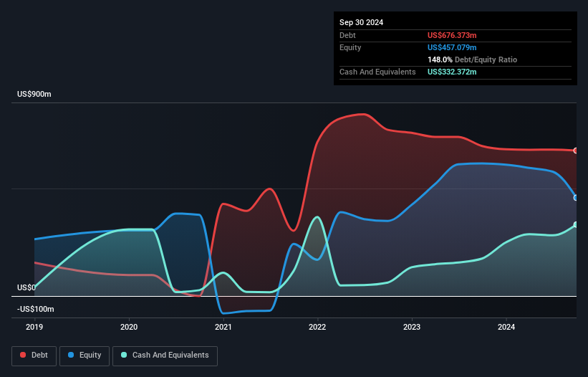
Task: Toggle the Debt legend button
Action: [x=34, y=355]
